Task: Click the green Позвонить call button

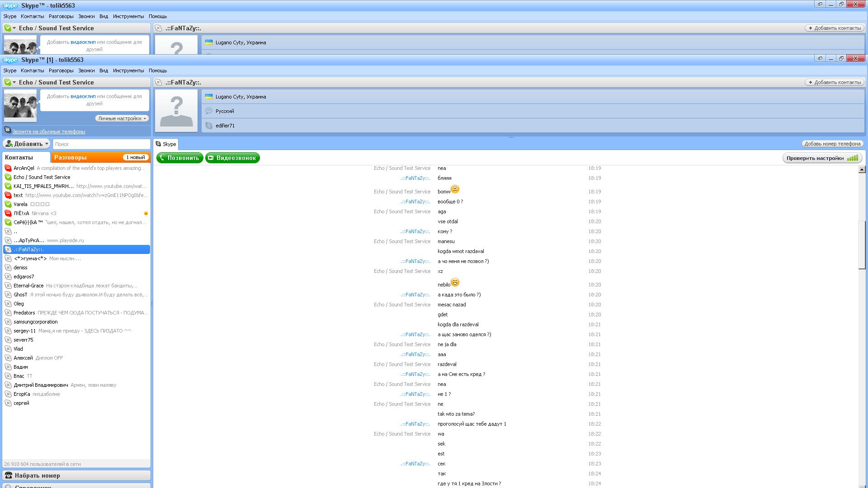Action: pyautogui.click(x=180, y=158)
